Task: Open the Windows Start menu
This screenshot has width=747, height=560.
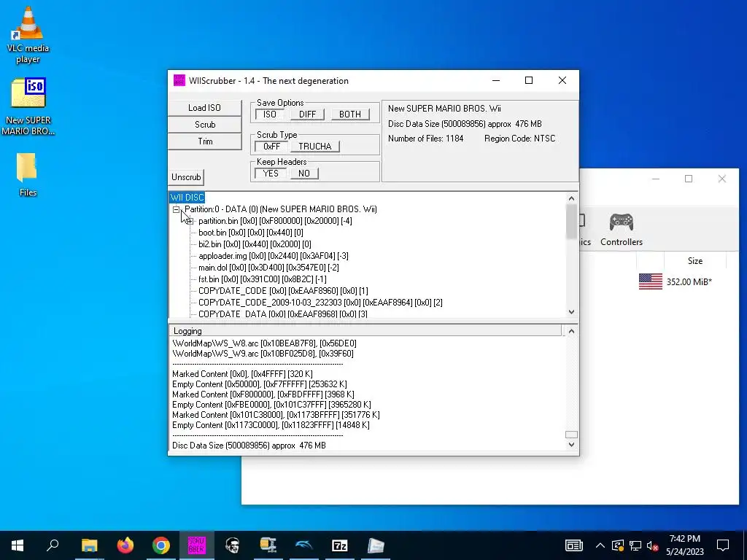Action: tap(18, 545)
